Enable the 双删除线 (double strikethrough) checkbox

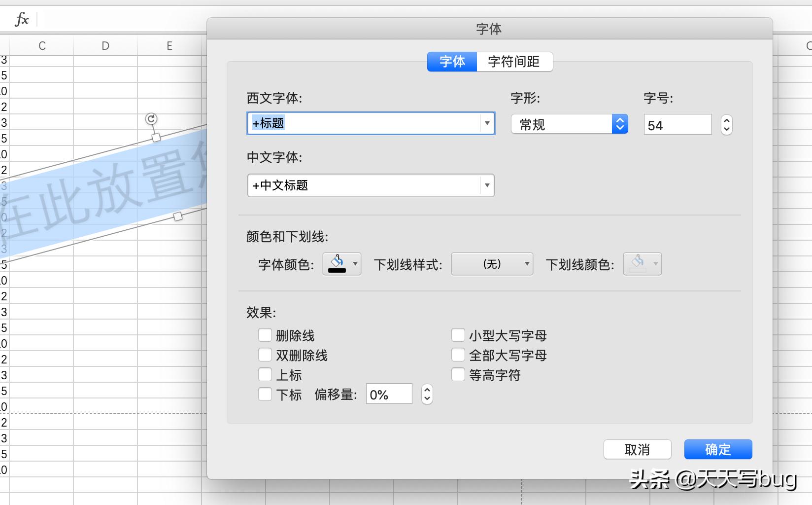pos(265,355)
